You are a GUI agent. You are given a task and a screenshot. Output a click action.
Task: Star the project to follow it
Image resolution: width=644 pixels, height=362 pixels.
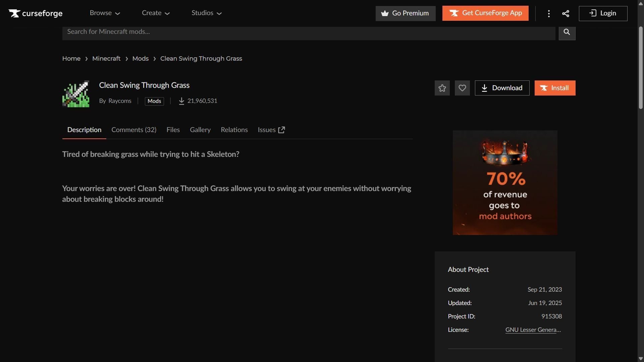[442, 88]
